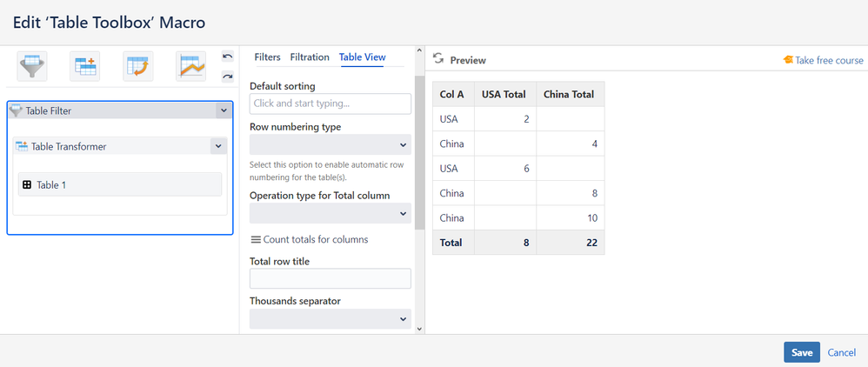
Task: Click the Save button
Action: 801,352
